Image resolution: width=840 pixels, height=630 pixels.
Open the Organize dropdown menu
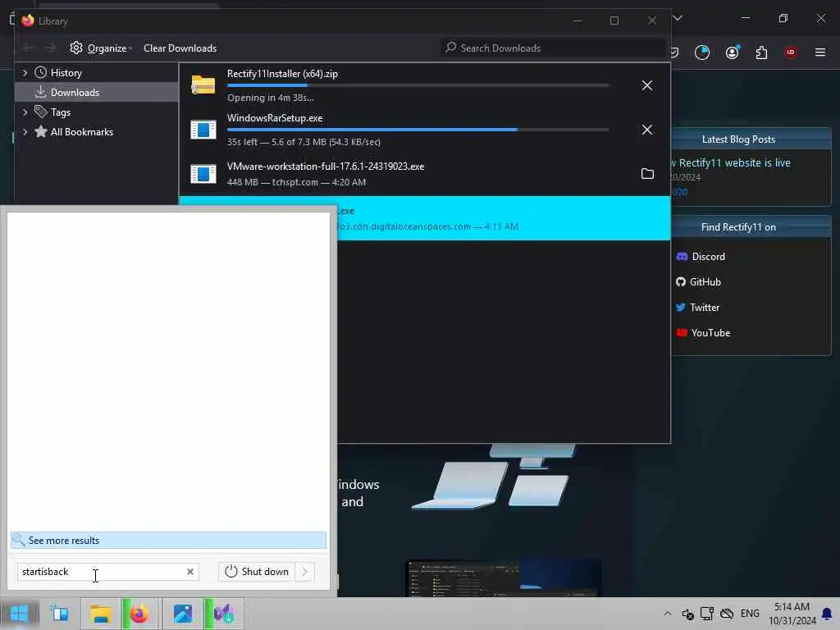pos(101,48)
